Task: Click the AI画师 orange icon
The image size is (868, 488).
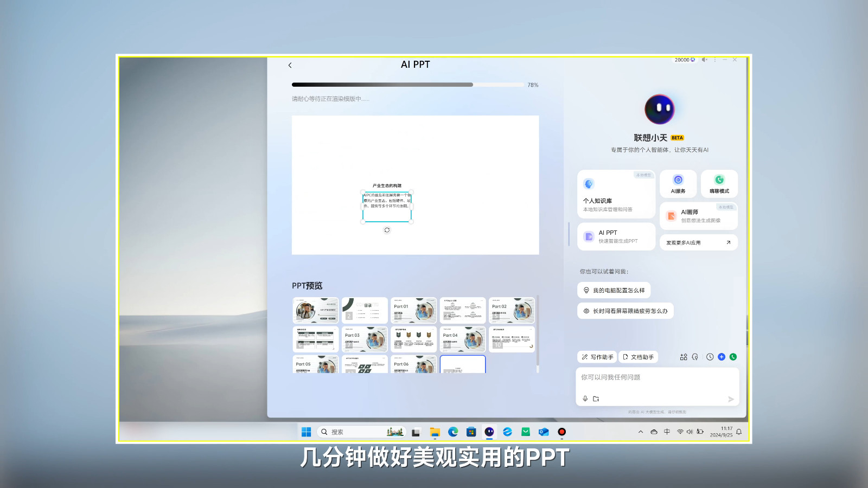Action: [x=671, y=216]
